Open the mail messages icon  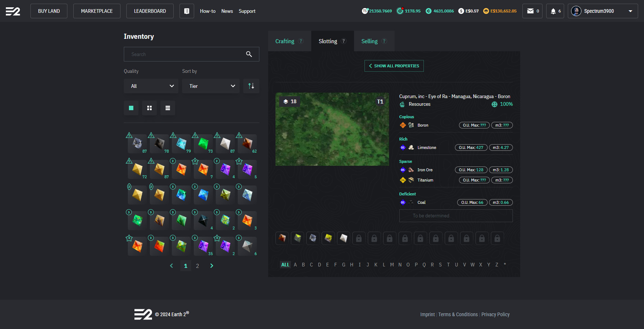532,11
